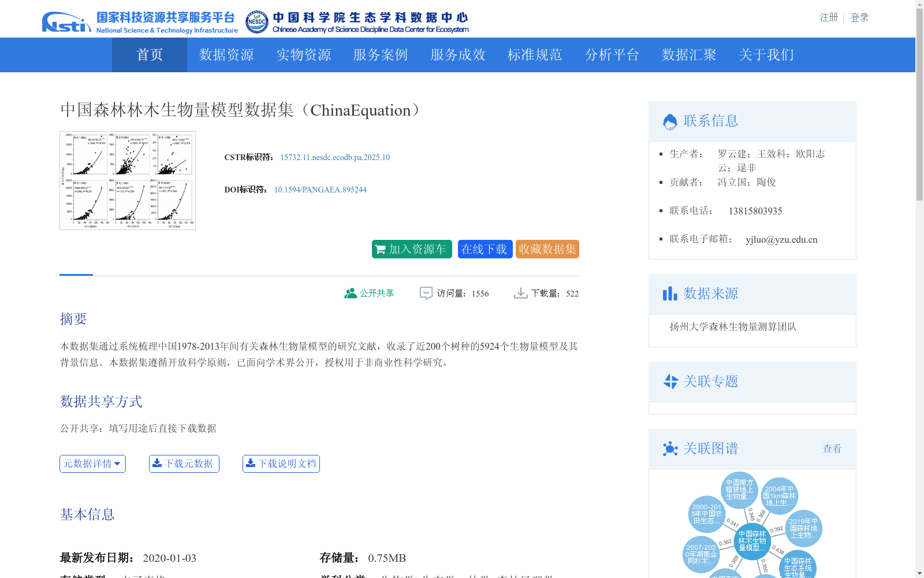Open the 服务案例 menu
This screenshot has width=924, height=578.
(381, 55)
